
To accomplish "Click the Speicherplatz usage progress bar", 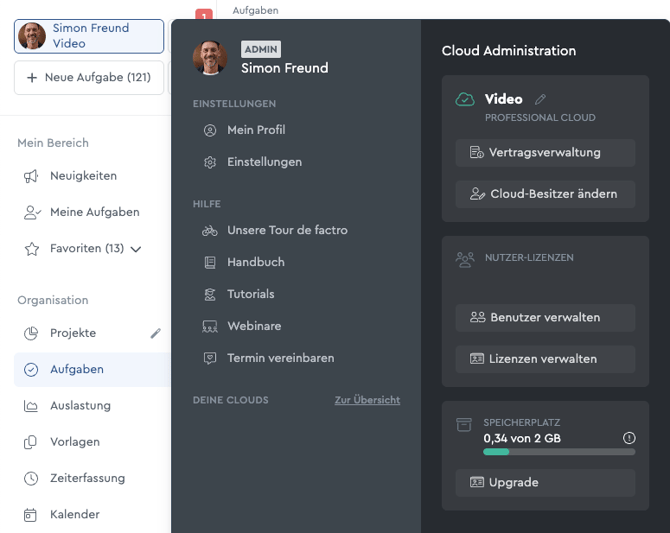I will click(559, 452).
